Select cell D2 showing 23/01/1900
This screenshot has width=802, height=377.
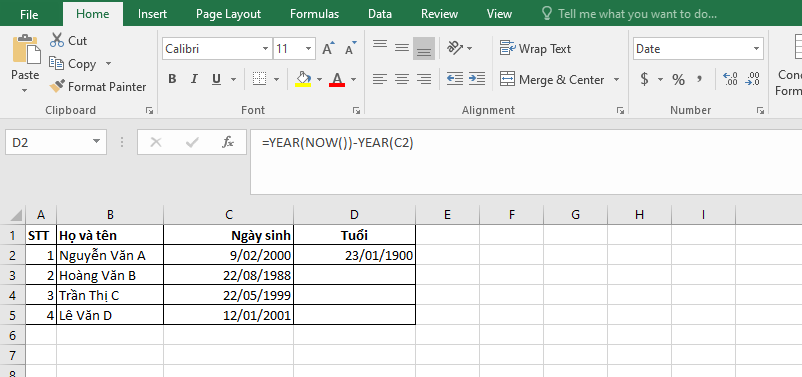[354, 255]
